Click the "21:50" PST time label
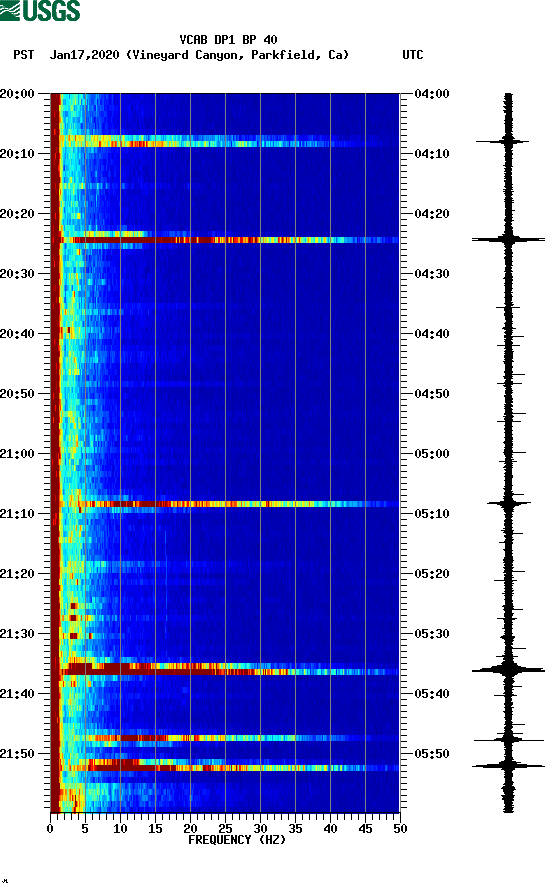 pos(17,754)
